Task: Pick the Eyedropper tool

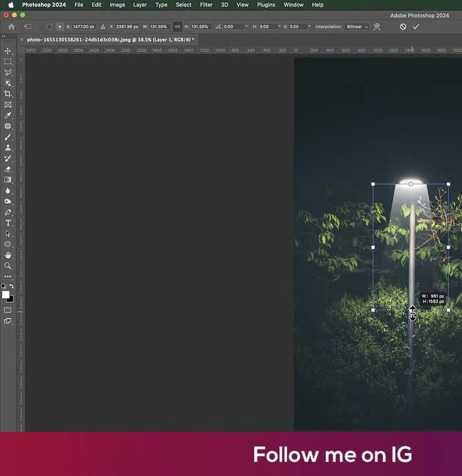Action: pos(8,116)
